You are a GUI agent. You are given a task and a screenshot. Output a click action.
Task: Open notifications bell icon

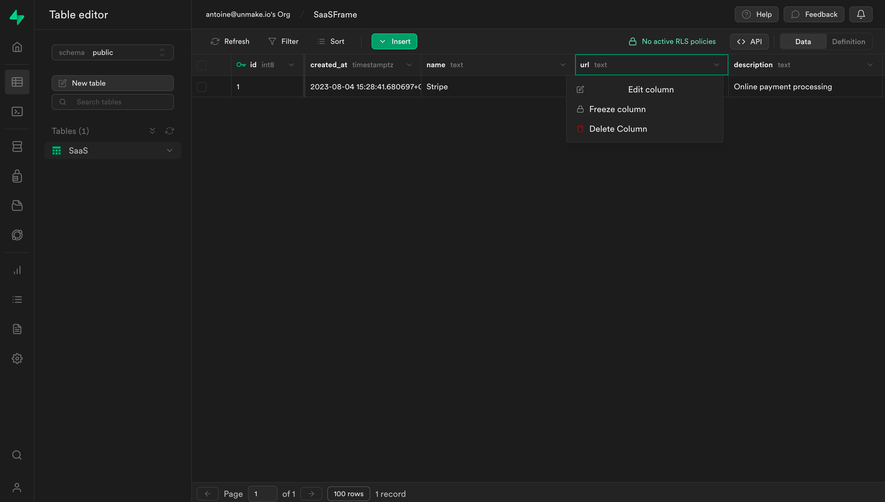tap(861, 15)
